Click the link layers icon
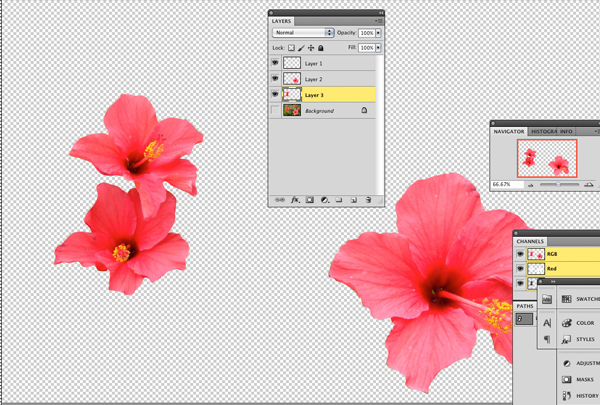 point(280,200)
